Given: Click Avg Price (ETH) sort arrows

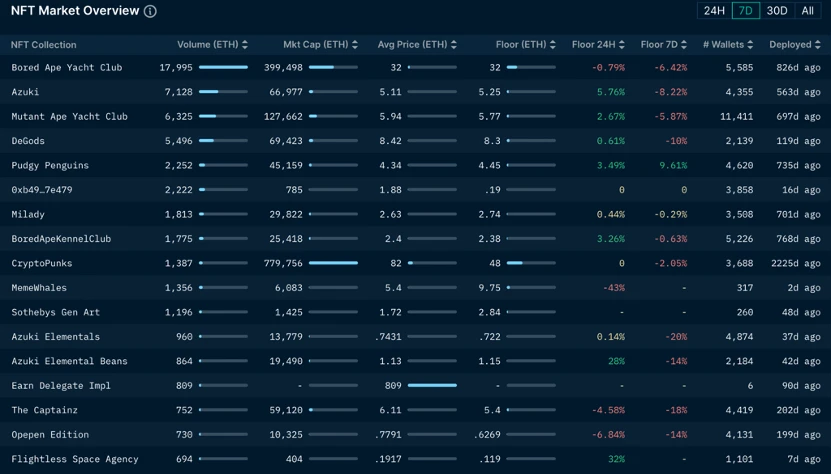Looking at the screenshot, I should coord(454,45).
